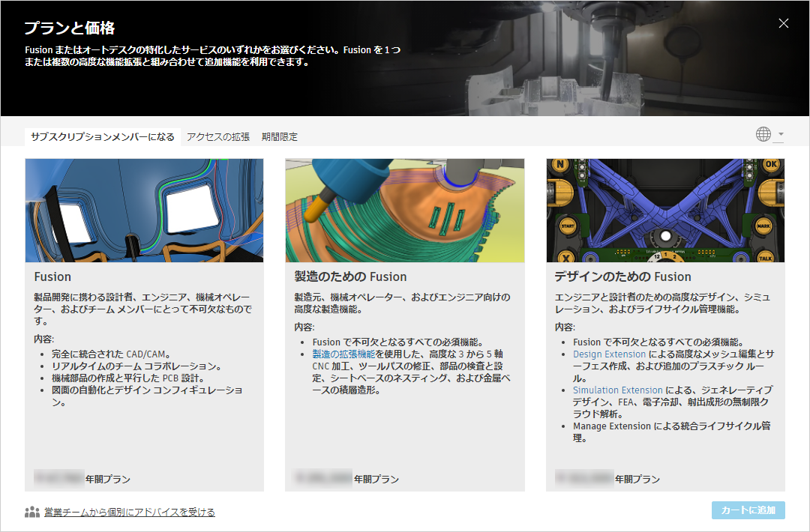810x532 pixels.
Task: Click the カートに追加 button
Action: click(748, 510)
